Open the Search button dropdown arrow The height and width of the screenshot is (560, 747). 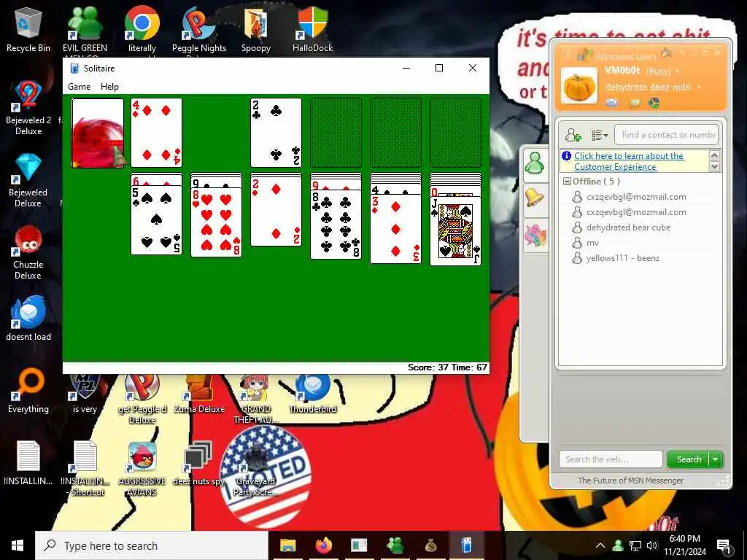(x=716, y=459)
